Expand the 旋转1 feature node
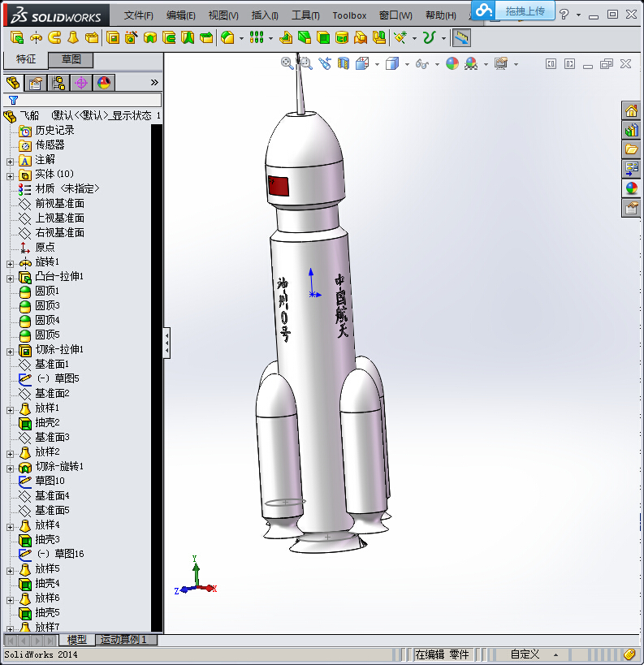 tap(11, 264)
